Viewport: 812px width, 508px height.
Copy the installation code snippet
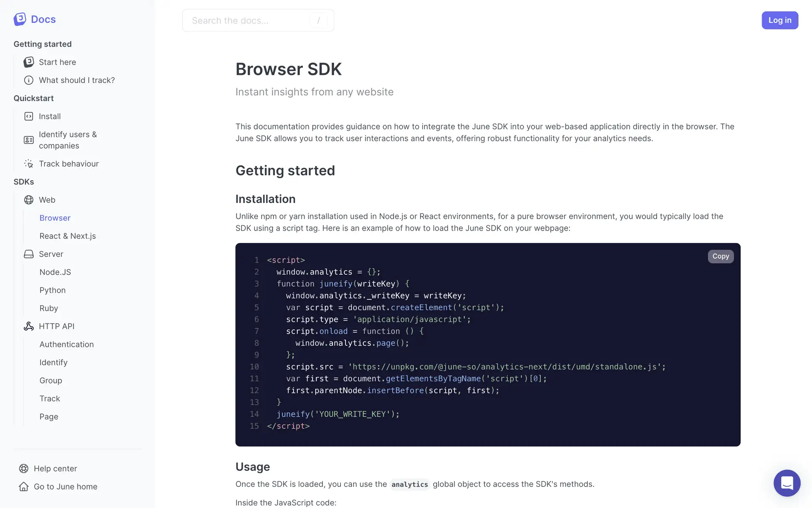coord(720,256)
